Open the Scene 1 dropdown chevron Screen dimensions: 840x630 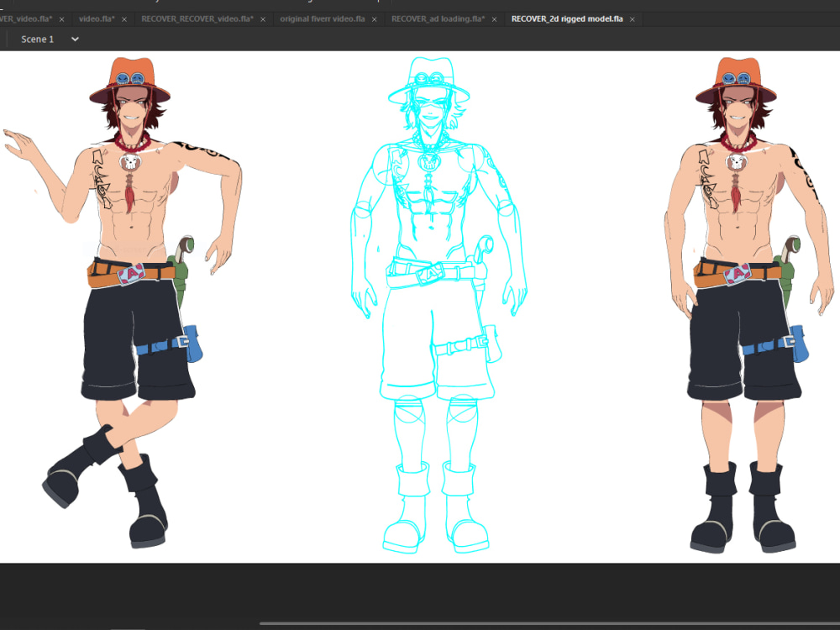click(75, 39)
